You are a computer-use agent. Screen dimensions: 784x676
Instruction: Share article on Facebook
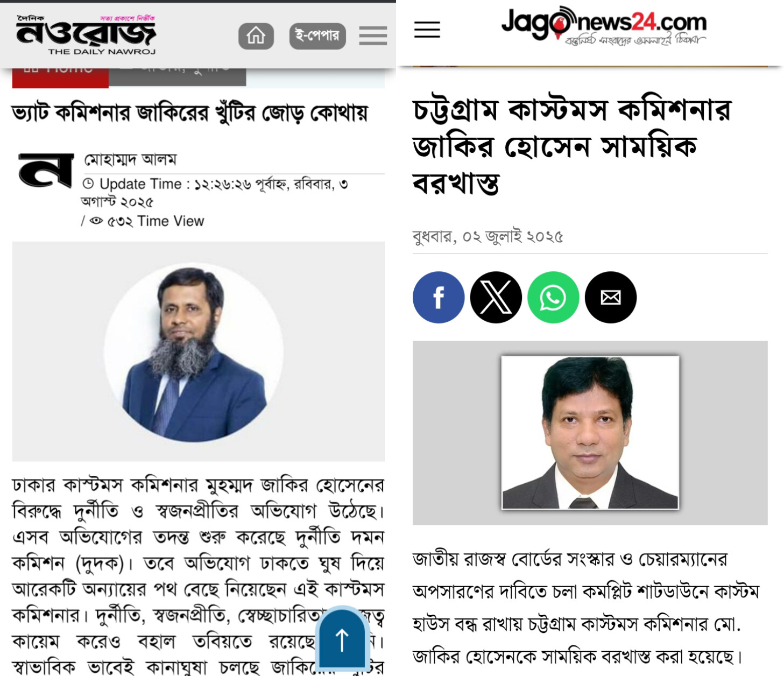[439, 297]
